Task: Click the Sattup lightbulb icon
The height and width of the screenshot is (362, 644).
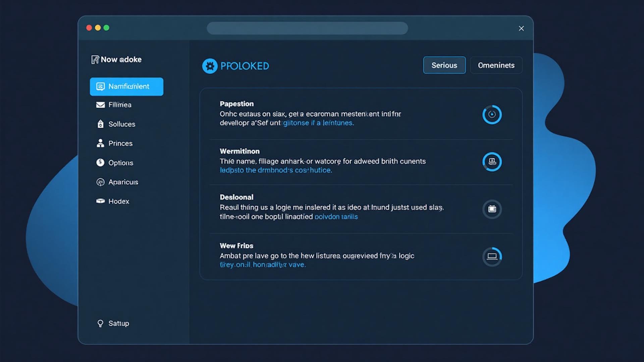Action: 100,323
